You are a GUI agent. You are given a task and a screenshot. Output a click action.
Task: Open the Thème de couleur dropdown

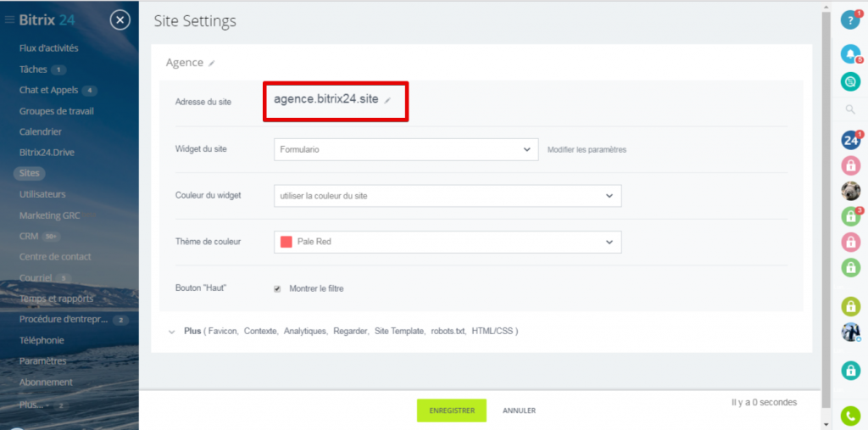point(448,243)
